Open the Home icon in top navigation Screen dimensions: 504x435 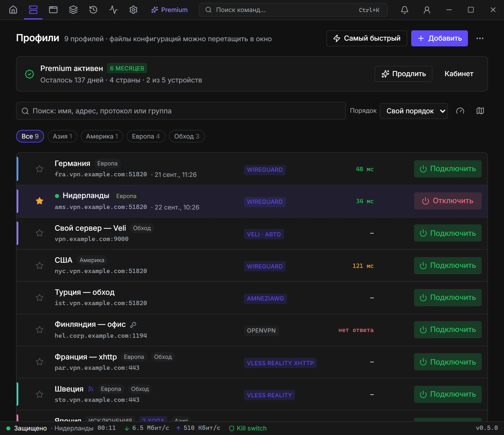click(x=13, y=10)
